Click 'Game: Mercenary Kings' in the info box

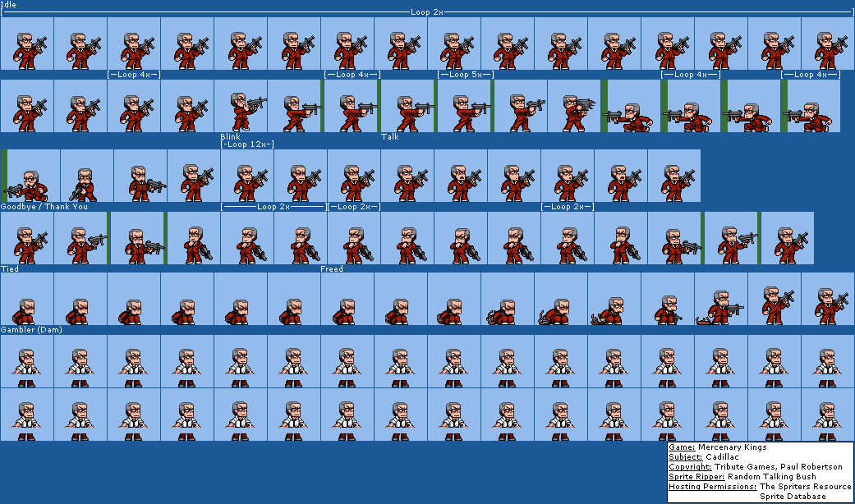(718, 447)
